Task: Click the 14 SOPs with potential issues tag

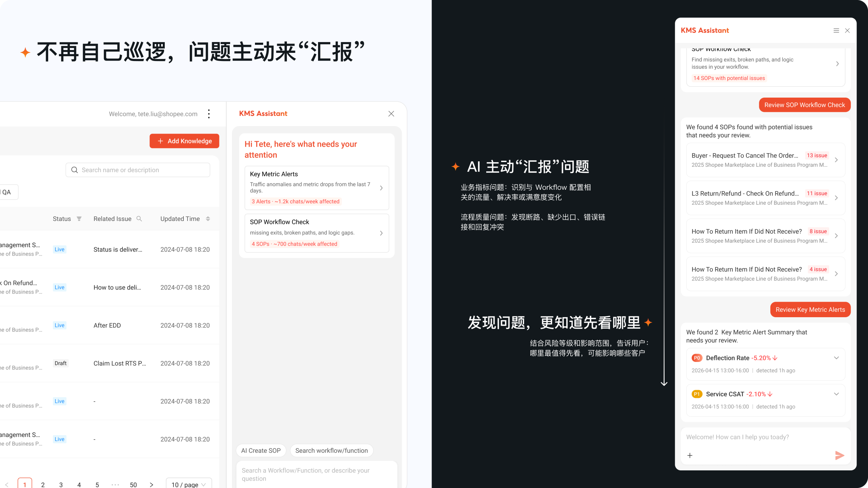Action: click(x=729, y=78)
